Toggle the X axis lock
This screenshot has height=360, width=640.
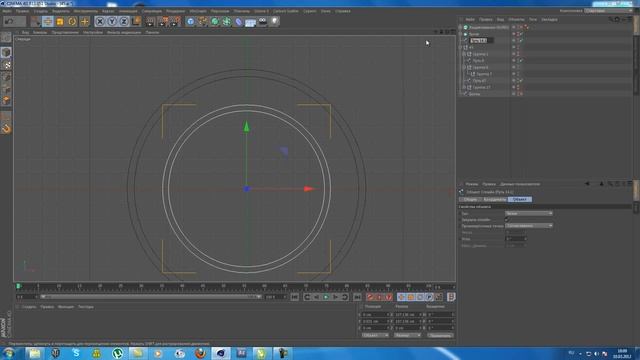click(100, 21)
